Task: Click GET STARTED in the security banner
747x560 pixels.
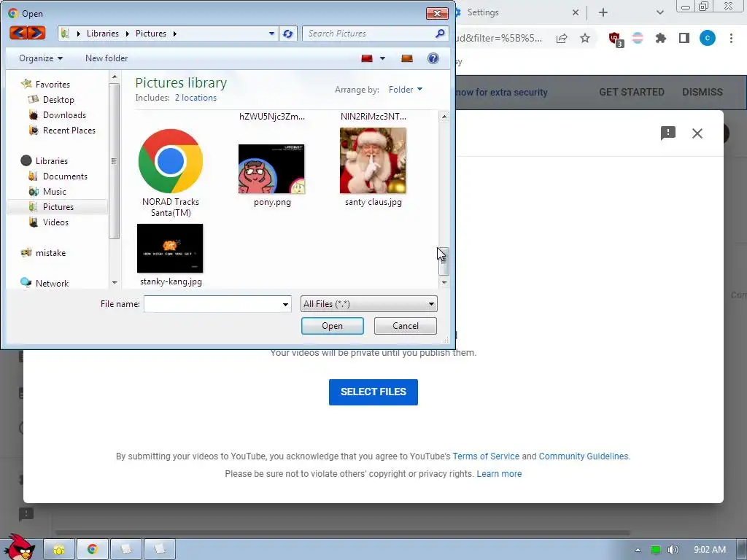Action: (631, 92)
